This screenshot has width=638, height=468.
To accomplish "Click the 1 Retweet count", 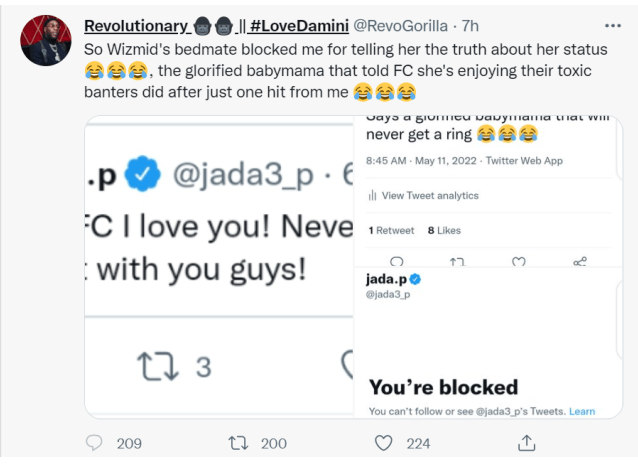I will [391, 230].
